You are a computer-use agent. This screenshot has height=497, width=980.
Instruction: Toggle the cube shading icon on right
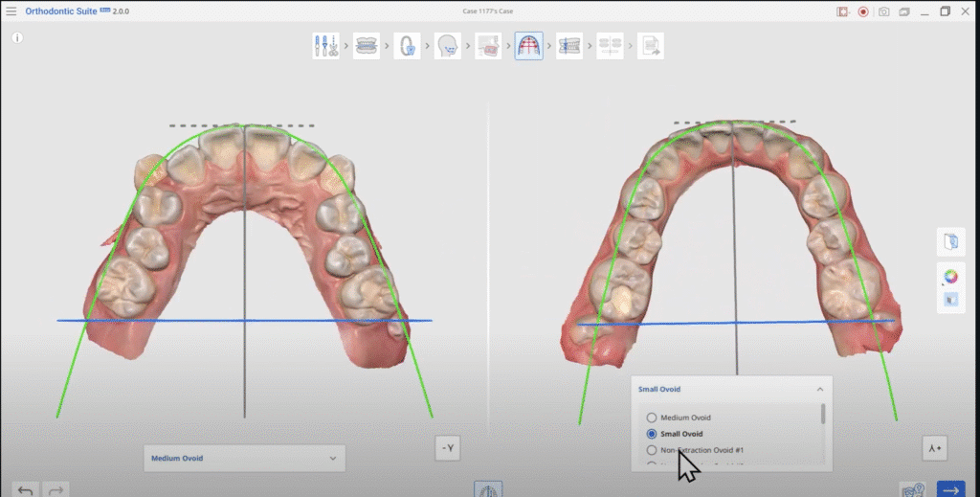tap(950, 301)
